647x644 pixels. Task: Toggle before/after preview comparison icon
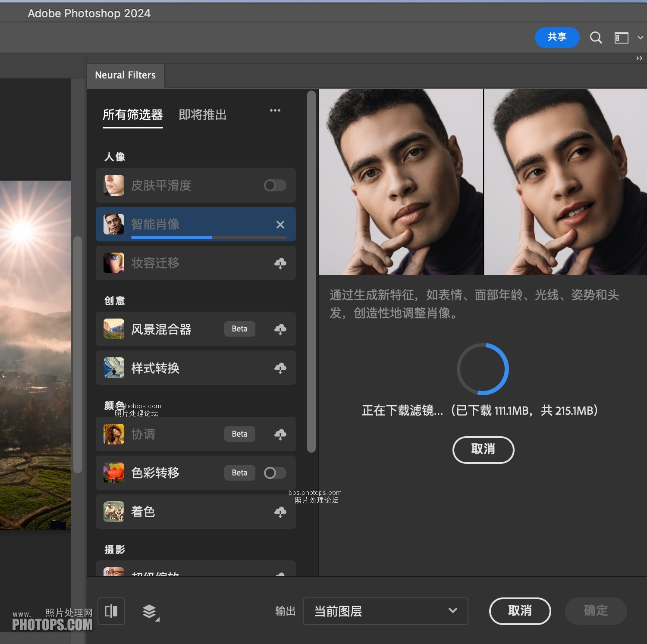click(x=111, y=611)
